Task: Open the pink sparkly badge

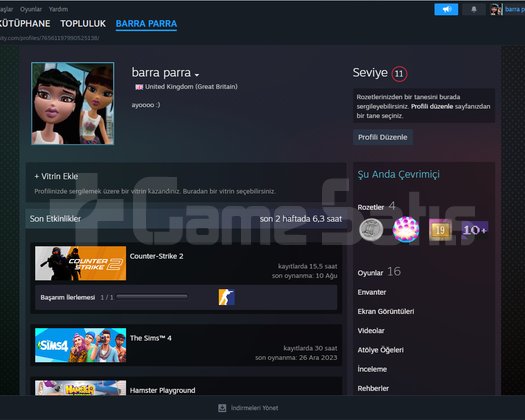Action: point(405,230)
